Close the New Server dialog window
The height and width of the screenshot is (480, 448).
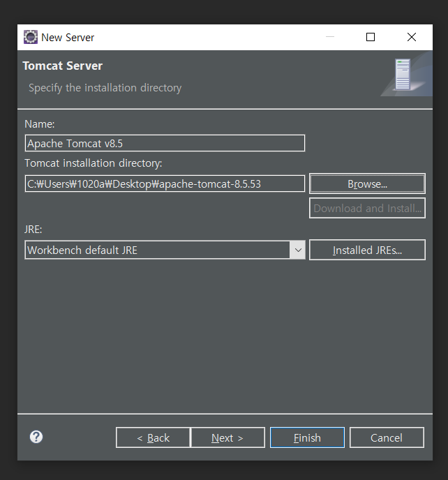412,37
